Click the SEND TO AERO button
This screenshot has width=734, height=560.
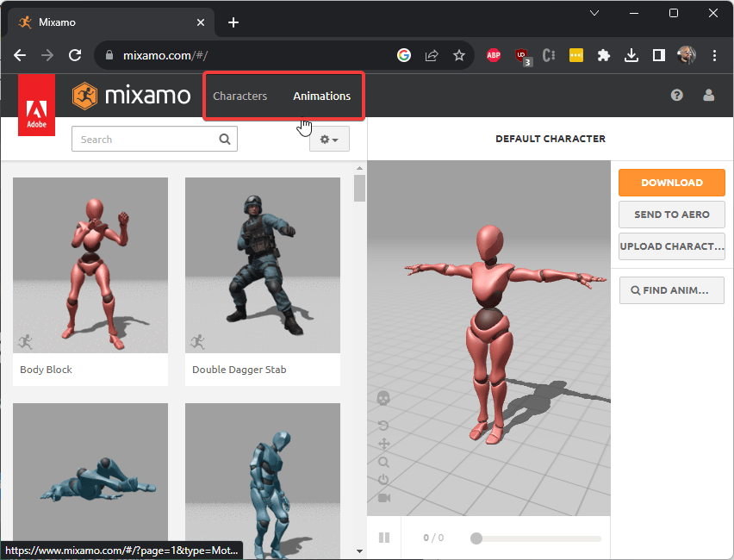(672, 215)
